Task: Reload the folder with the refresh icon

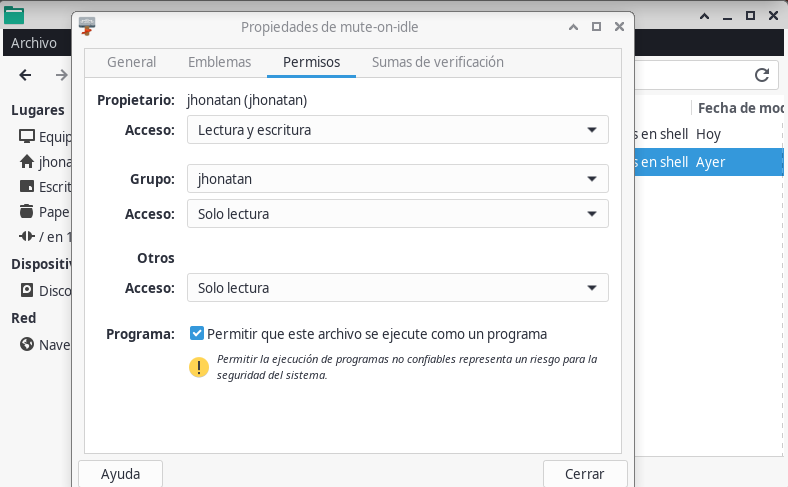Action: click(x=762, y=75)
